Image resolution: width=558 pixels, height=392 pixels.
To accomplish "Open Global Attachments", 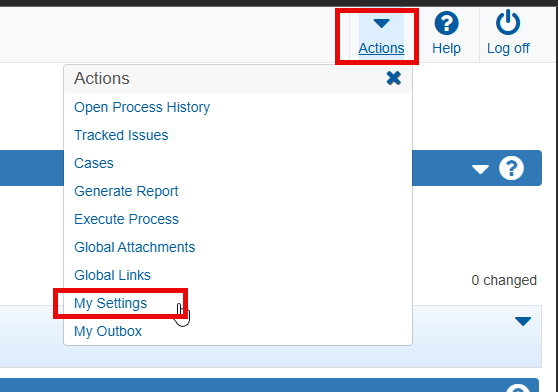I will tap(135, 247).
